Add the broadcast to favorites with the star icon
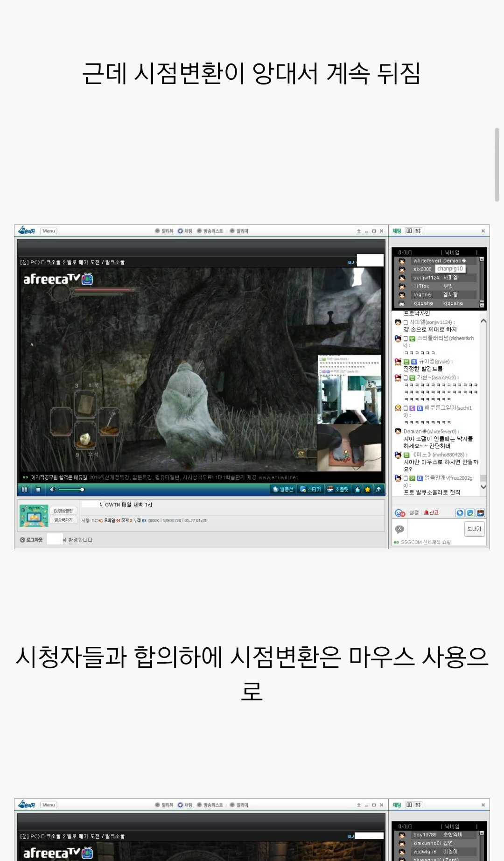 point(368,490)
